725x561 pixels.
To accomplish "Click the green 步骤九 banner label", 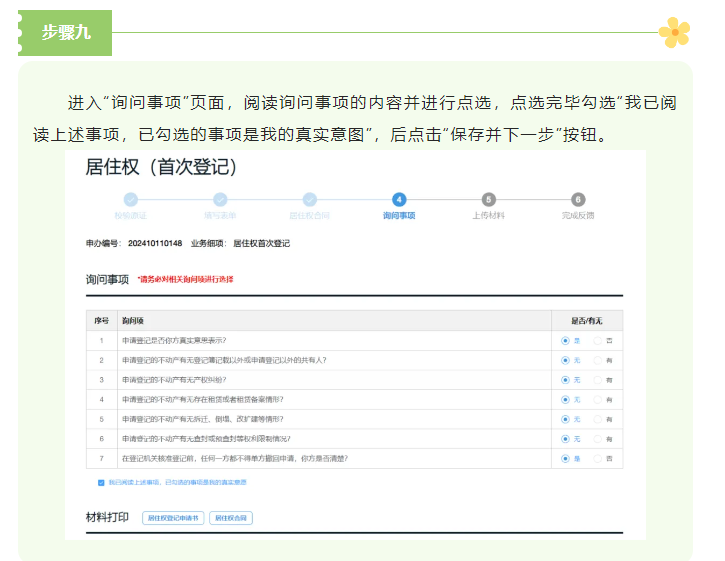I will click(66, 32).
